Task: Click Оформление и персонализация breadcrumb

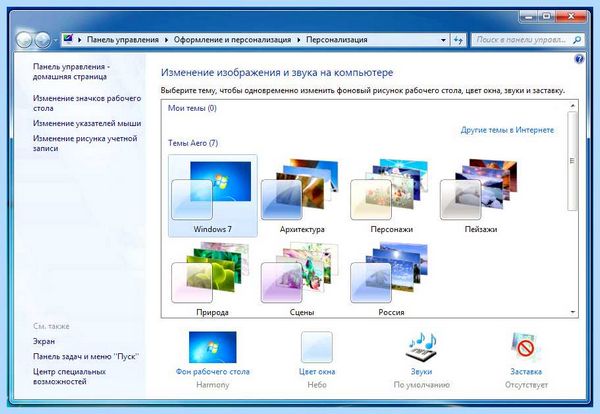Action: (x=232, y=39)
